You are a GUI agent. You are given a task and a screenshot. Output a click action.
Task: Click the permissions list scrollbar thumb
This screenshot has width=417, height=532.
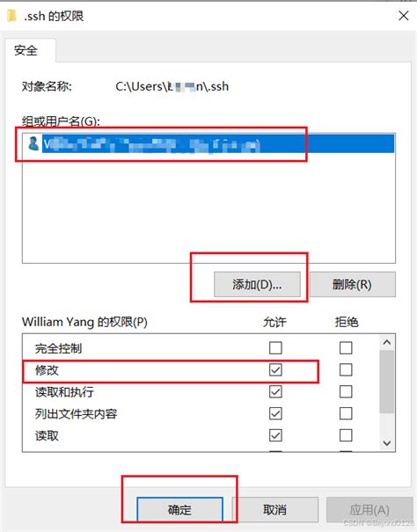387,382
